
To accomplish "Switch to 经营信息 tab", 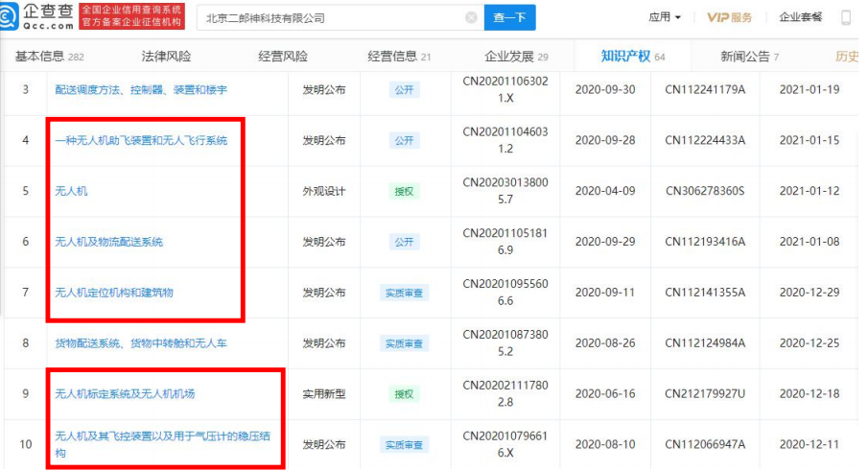I will point(399,57).
